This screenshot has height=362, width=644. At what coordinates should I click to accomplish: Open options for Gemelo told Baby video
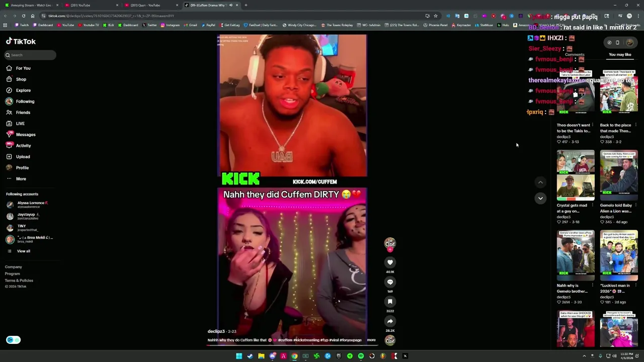click(636, 205)
